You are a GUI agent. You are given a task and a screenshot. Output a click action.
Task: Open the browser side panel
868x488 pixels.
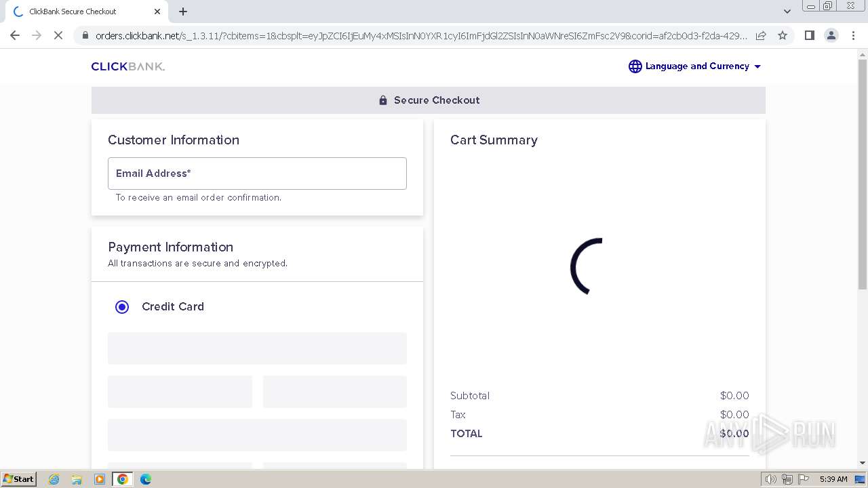pyautogui.click(x=809, y=35)
